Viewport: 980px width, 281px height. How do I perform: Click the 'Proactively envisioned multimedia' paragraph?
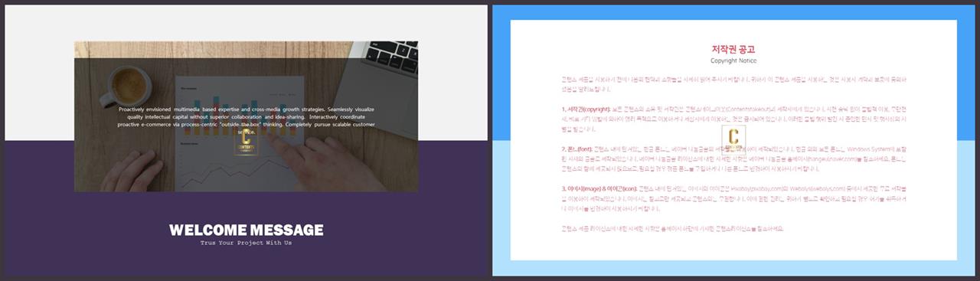pyautogui.click(x=246, y=120)
